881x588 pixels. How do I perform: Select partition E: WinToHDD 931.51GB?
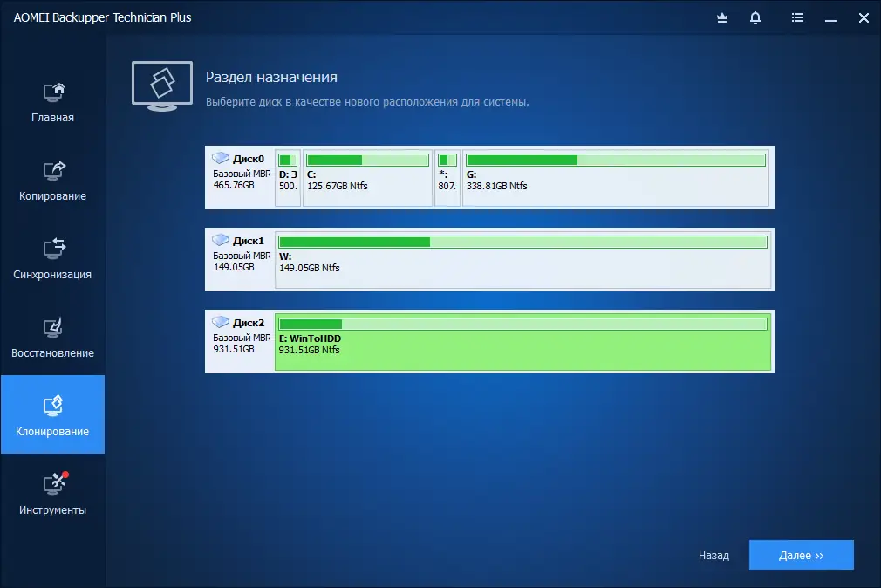pos(523,342)
